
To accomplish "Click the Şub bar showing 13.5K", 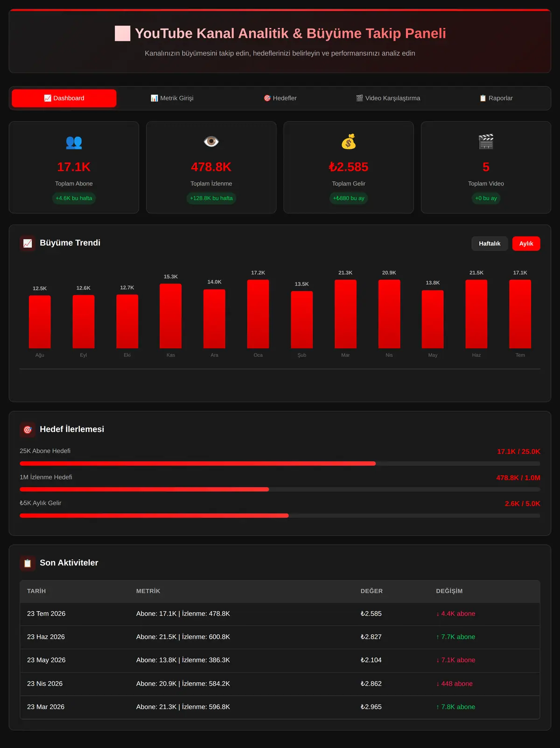I will (302, 320).
